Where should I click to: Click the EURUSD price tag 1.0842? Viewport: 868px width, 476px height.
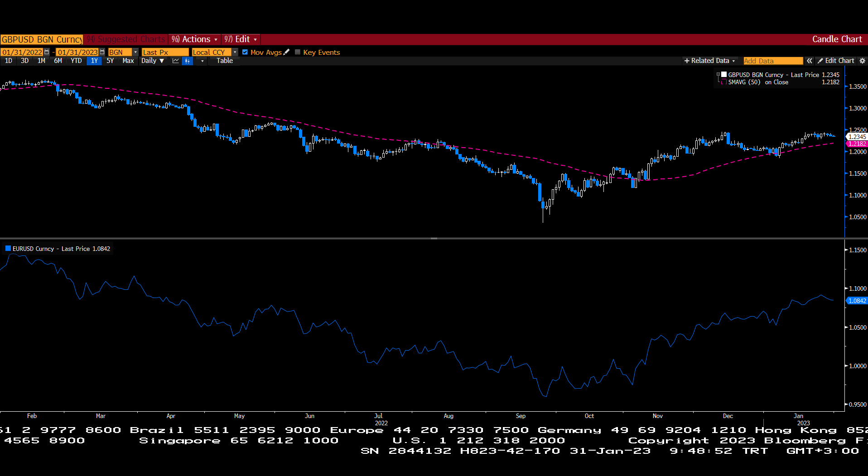857,301
